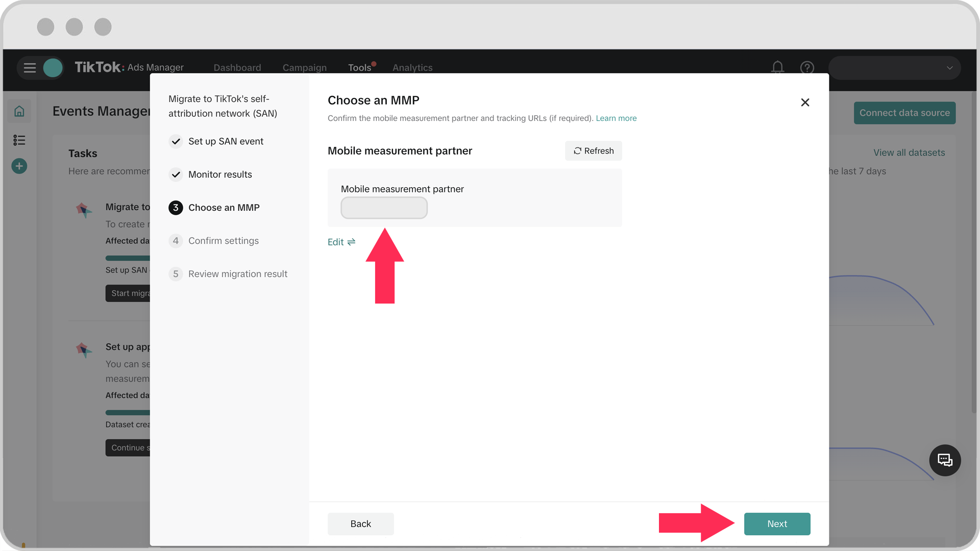This screenshot has height=551, width=980.
Task: Click the plus add sidebar icon
Action: 18,166
